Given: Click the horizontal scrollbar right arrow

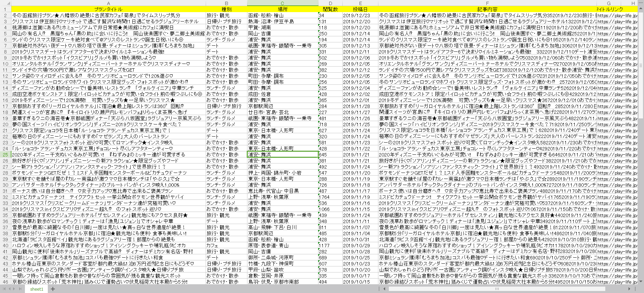Looking at the screenshot, I should tap(629, 289).
